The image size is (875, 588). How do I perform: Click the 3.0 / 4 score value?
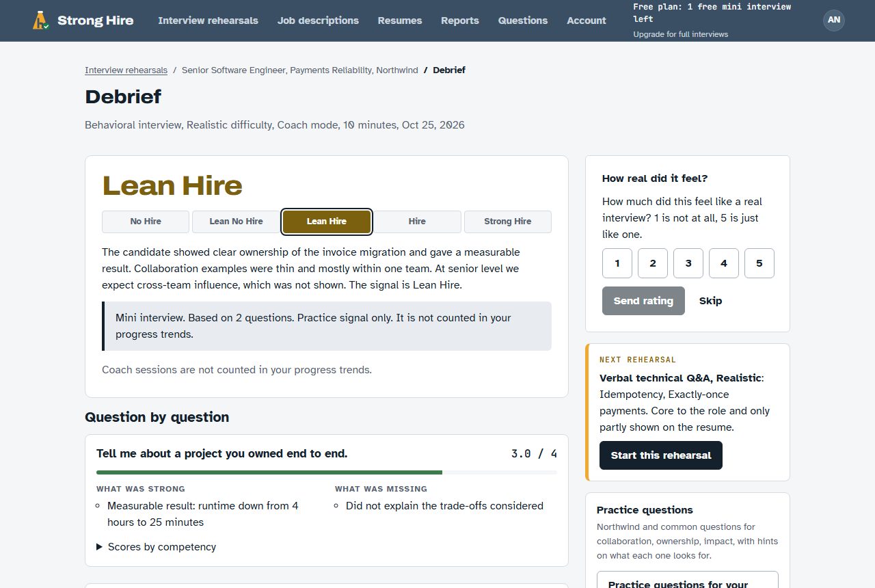(x=534, y=453)
